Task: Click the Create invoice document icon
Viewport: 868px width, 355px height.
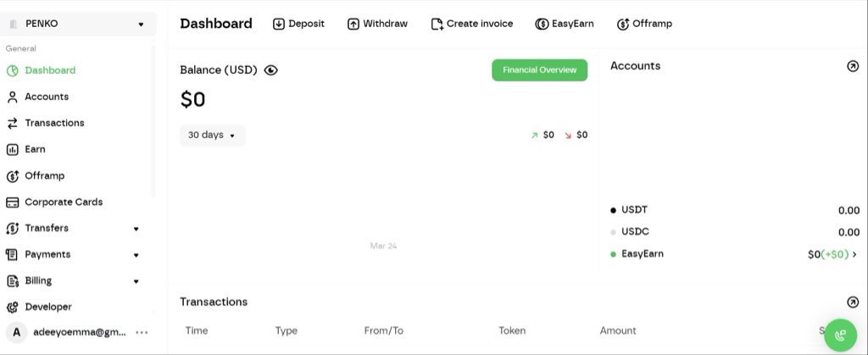Action: [x=437, y=24]
